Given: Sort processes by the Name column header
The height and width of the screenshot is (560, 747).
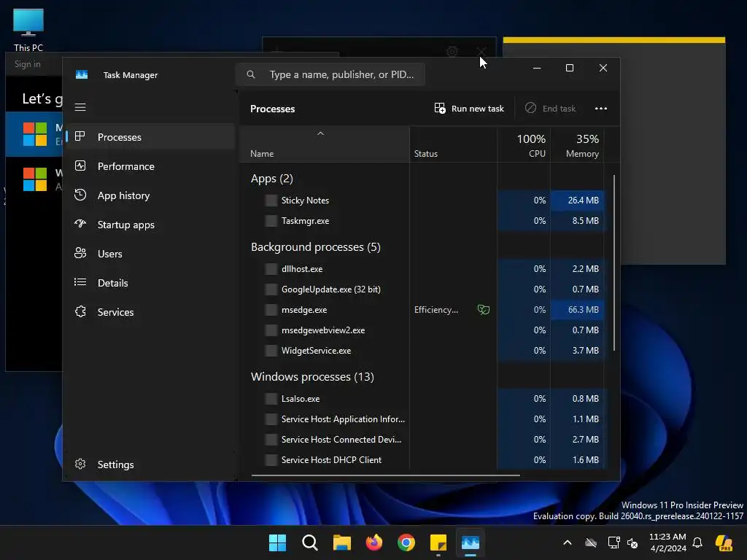Looking at the screenshot, I should point(324,145).
